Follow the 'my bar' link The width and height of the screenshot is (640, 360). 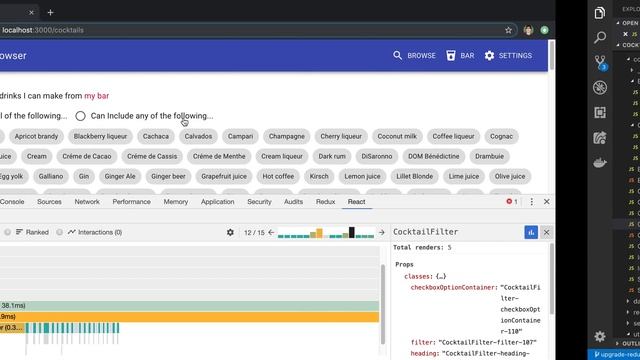click(96, 96)
